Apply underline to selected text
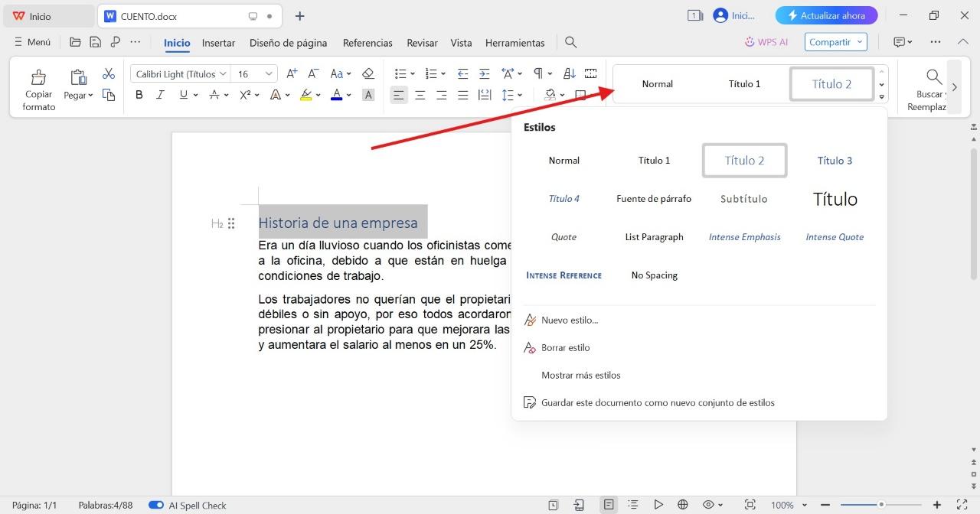980x514 pixels. (183, 95)
